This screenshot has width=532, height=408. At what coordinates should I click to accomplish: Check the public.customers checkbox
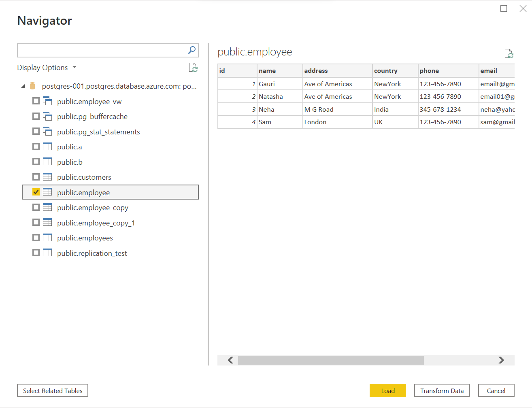pyautogui.click(x=36, y=177)
